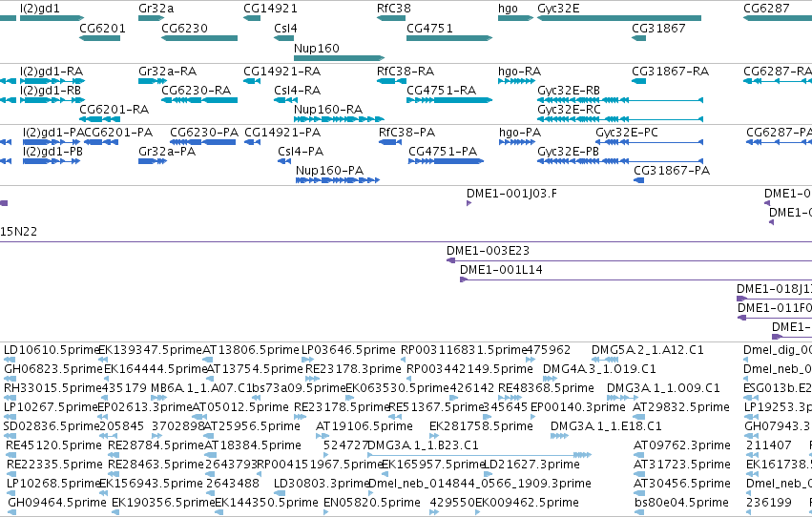Select the Nup160 gene bar

(x=339, y=58)
